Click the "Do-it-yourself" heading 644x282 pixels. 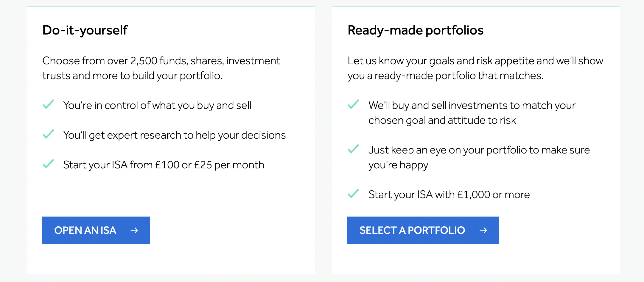(x=85, y=30)
